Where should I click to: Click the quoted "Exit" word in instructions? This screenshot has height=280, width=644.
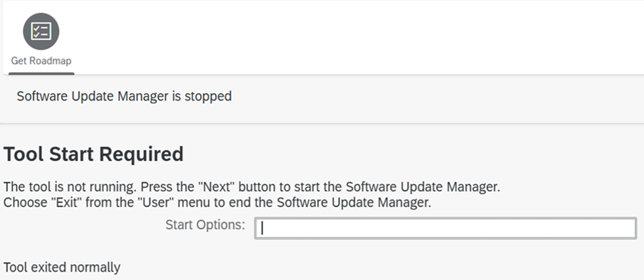(61, 202)
